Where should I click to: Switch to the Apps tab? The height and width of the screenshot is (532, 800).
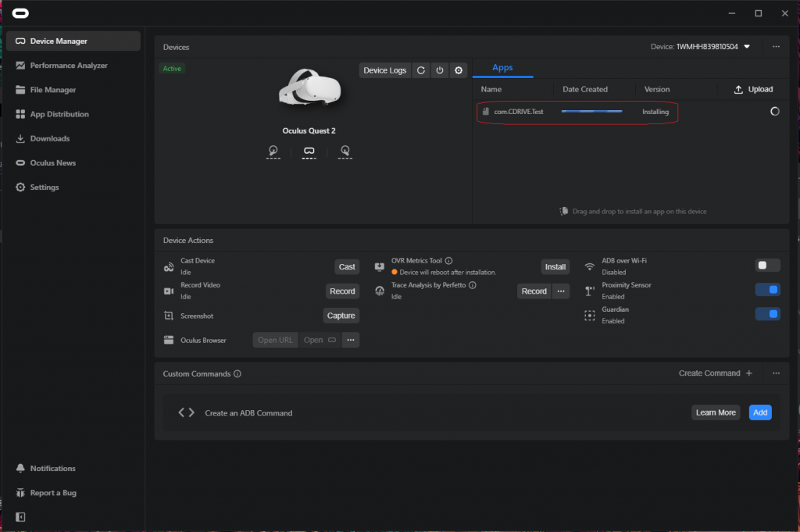tap(502, 68)
